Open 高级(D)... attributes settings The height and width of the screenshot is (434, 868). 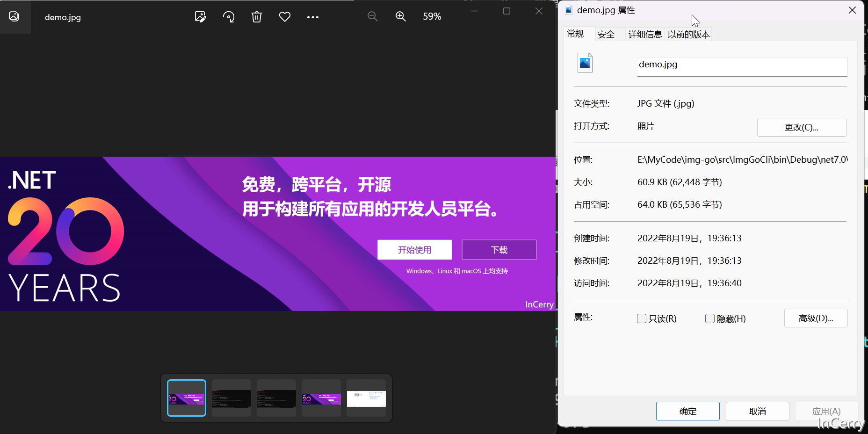pos(816,318)
